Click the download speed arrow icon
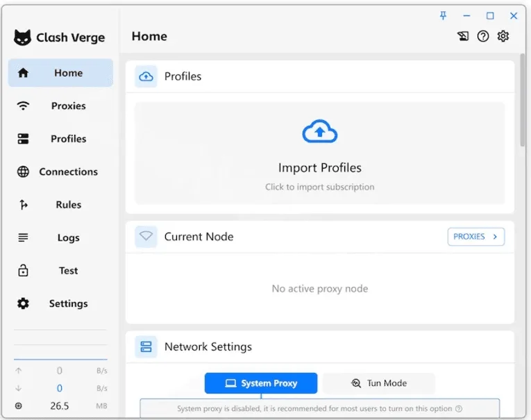Viewport: 531px width, 420px height. pyautogui.click(x=19, y=388)
